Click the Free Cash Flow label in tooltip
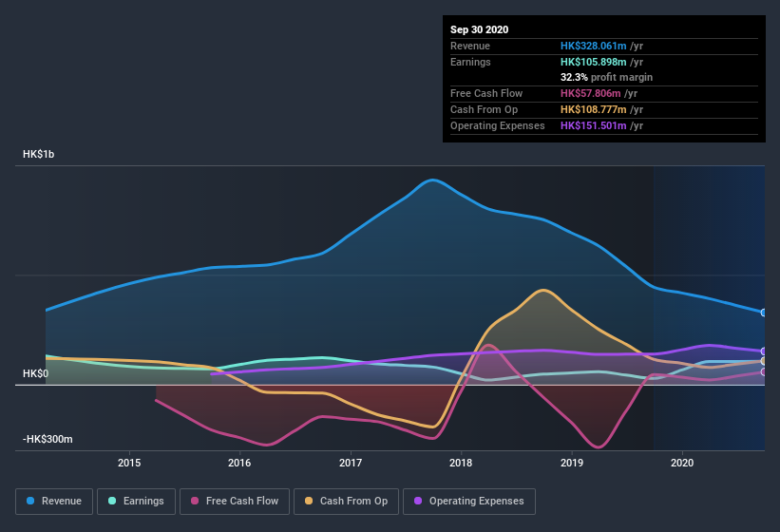The height and width of the screenshot is (532, 780). point(486,93)
